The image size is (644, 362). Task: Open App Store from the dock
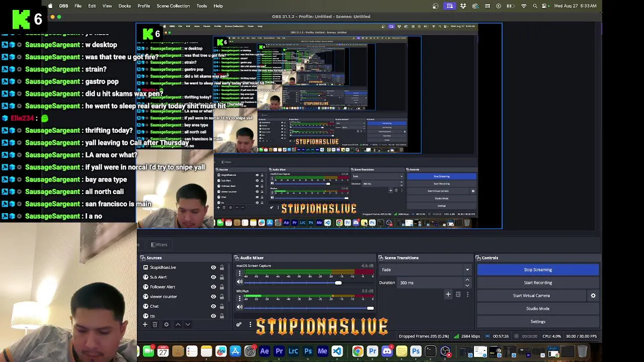click(x=235, y=351)
